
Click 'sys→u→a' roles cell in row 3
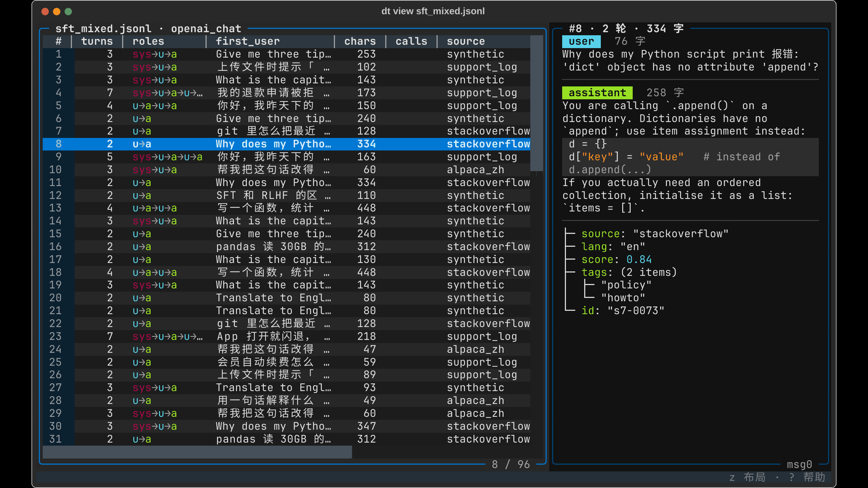click(155, 80)
